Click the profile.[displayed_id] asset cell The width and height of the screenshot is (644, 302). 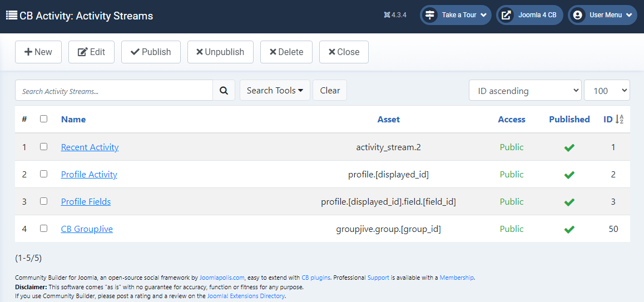pos(388,174)
